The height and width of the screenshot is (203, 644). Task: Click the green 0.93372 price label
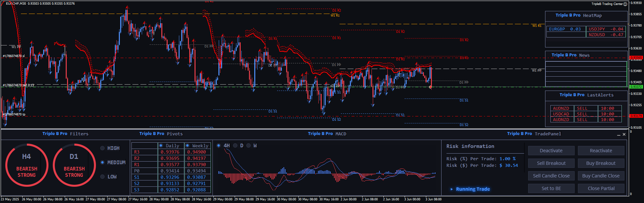pyautogui.click(x=636, y=87)
